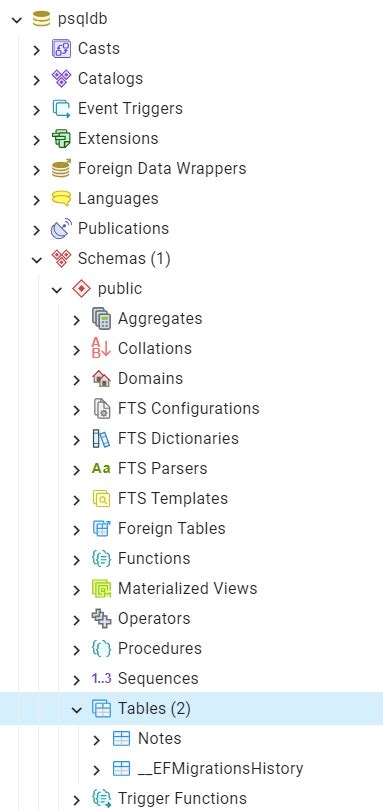Click the FTS Dictionaries books icon
The height and width of the screenshot is (811, 383).
click(101, 439)
